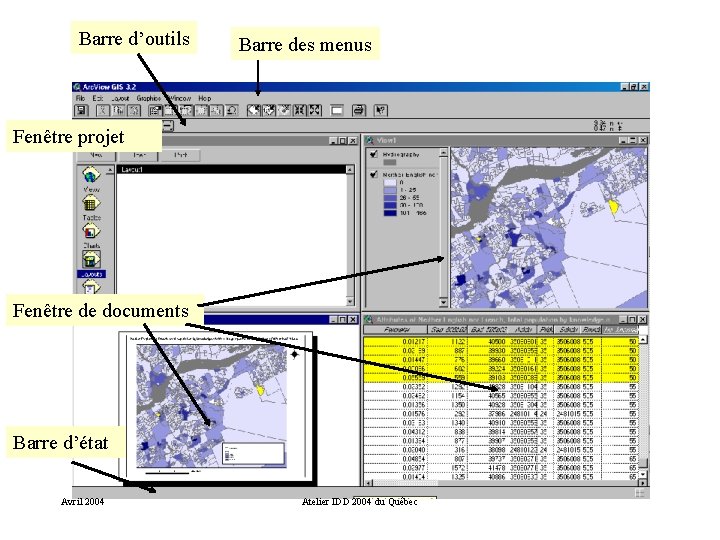Open the Layout menu
This screenshot has height=540, width=720.
pyautogui.click(x=120, y=98)
